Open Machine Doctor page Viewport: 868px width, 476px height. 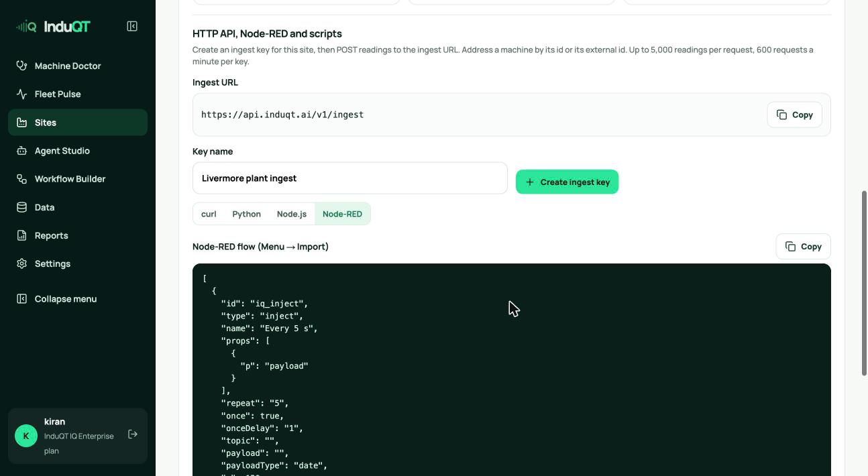78,66
